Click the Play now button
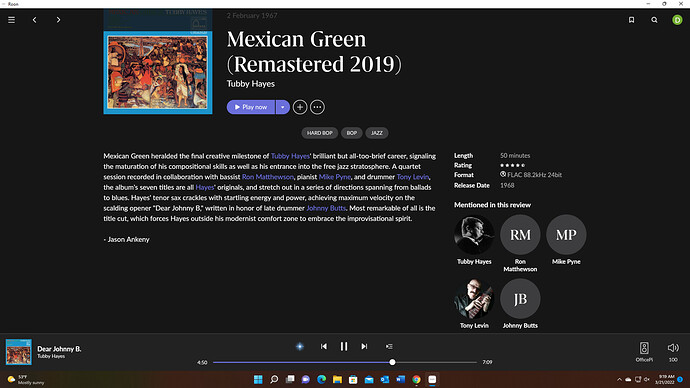This screenshot has width=690, height=388. [251, 107]
